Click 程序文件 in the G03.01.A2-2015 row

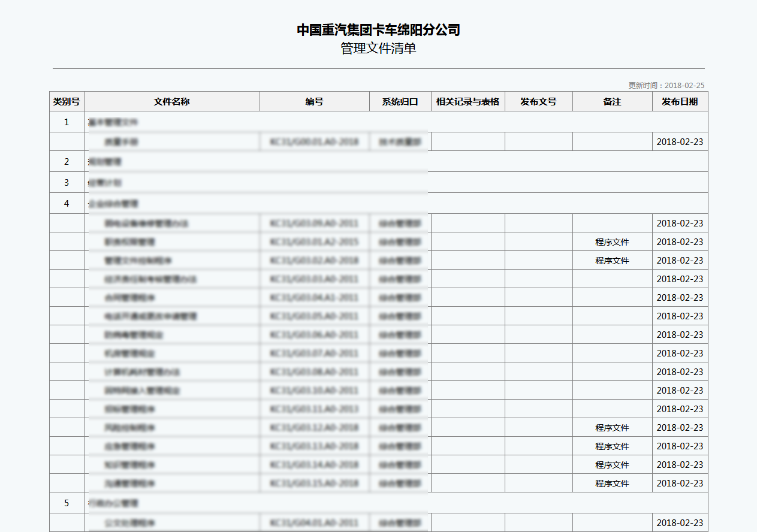pyautogui.click(x=613, y=242)
